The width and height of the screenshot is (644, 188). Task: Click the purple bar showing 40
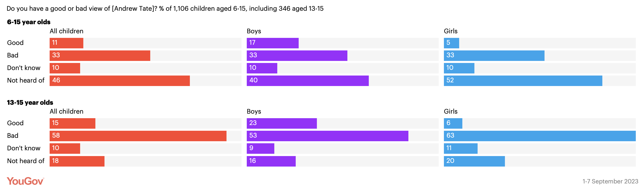308,81
